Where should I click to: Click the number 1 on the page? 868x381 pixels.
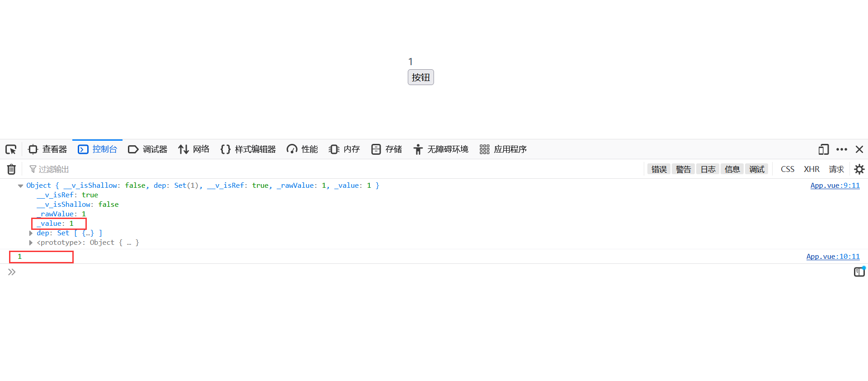tap(410, 62)
